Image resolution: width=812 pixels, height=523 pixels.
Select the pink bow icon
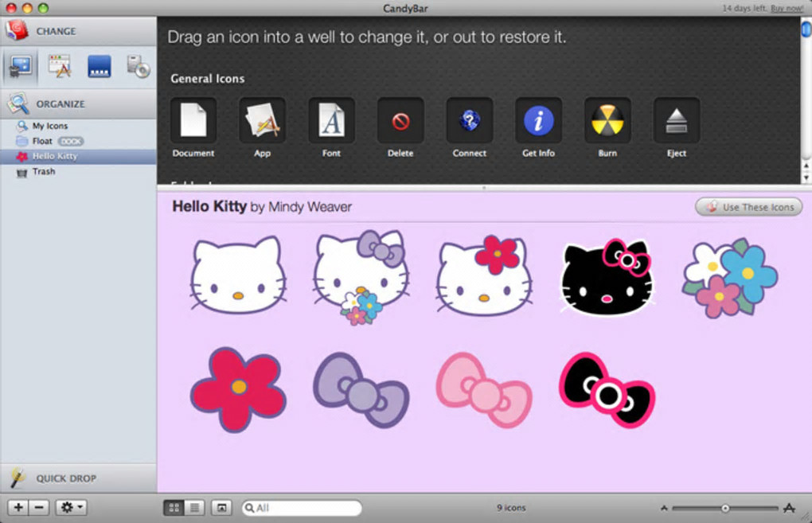(x=484, y=390)
